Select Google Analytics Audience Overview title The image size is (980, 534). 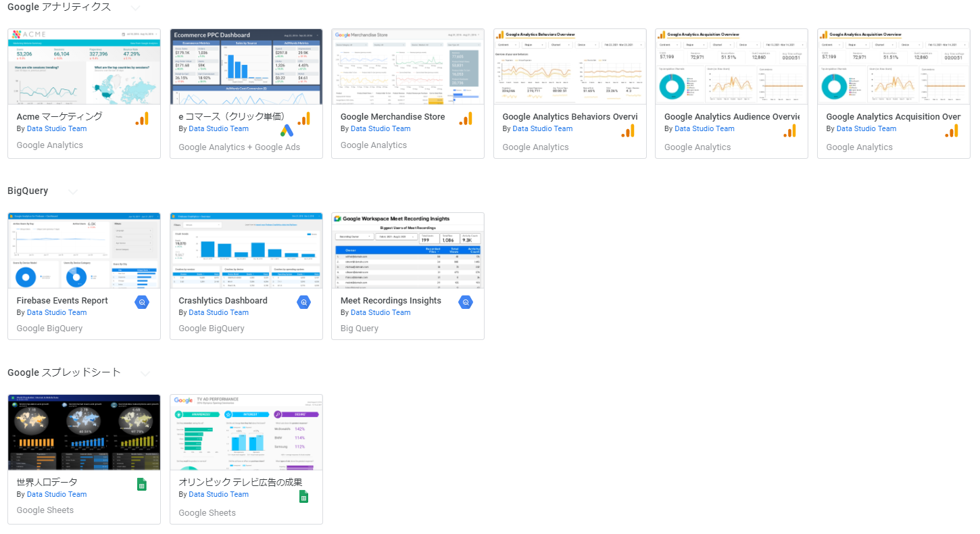point(732,117)
